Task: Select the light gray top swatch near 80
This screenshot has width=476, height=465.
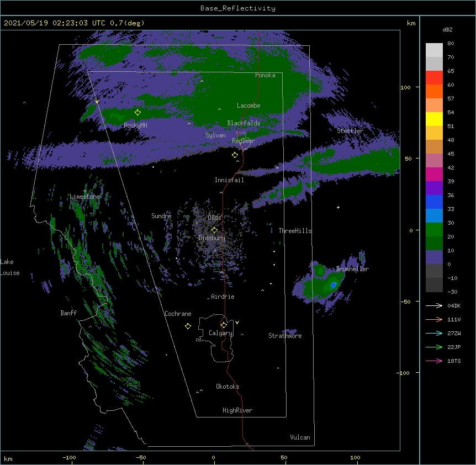Action: [x=434, y=50]
